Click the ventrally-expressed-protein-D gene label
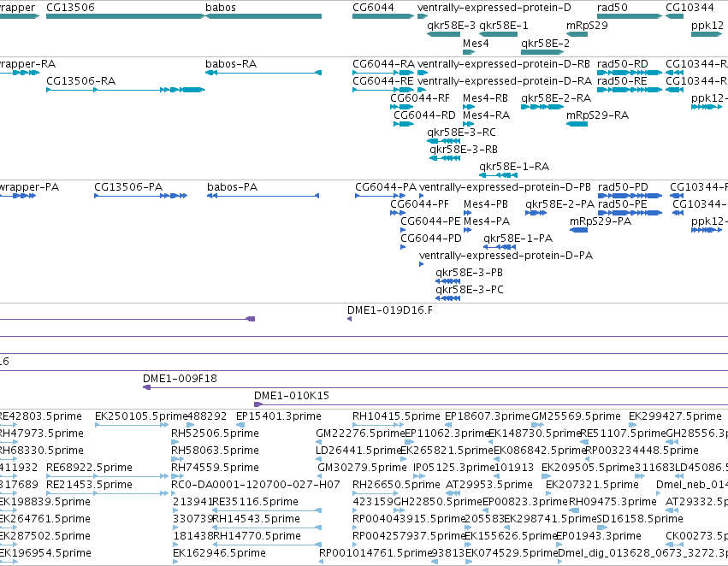Viewport: 728px width, 566px height. (494, 8)
